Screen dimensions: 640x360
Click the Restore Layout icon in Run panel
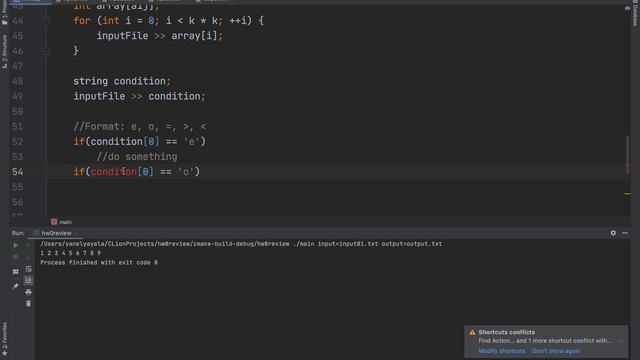16,271
